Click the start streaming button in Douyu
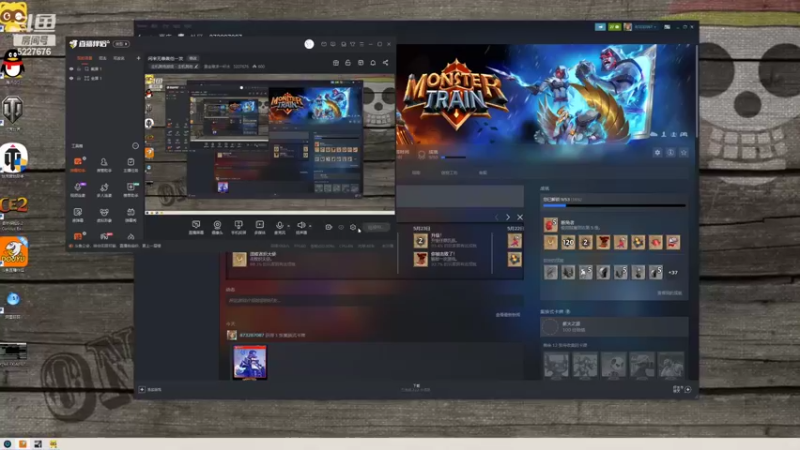The width and height of the screenshot is (800, 450). (376, 227)
